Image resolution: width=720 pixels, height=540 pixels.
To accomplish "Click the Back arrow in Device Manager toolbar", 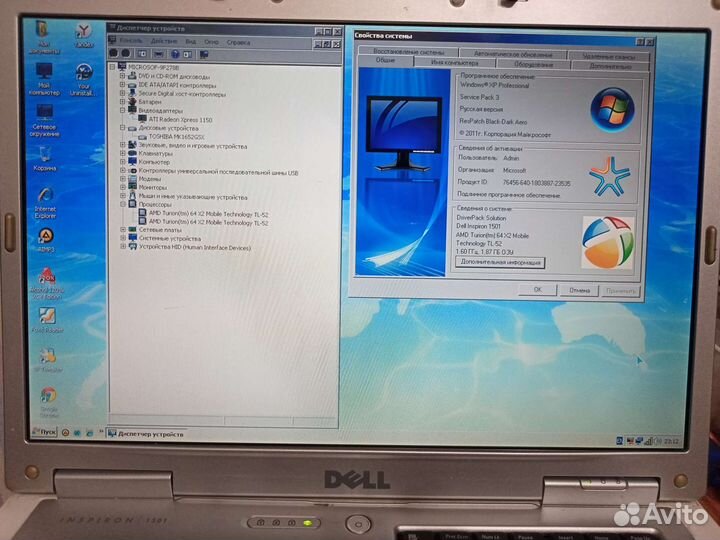I will (x=113, y=54).
